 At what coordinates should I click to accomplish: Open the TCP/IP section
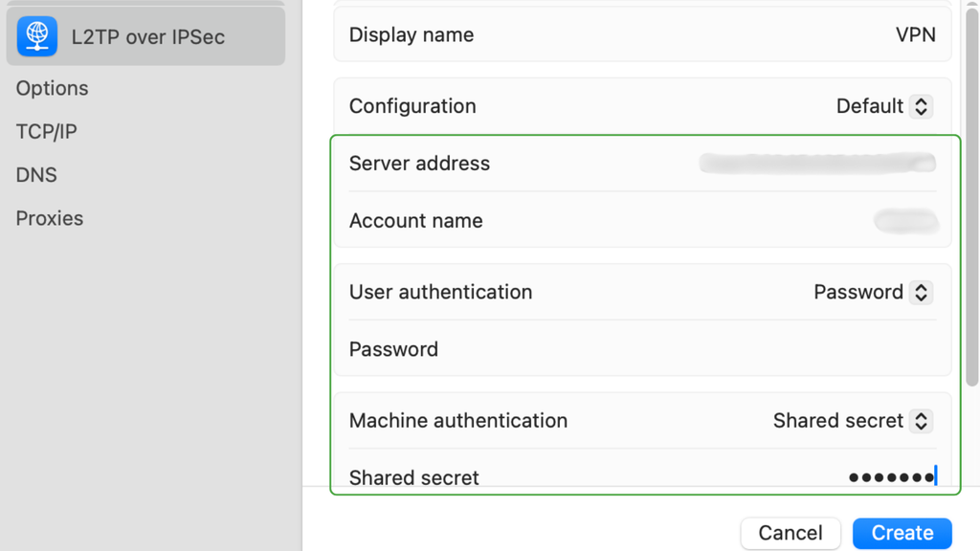click(46, 132)
